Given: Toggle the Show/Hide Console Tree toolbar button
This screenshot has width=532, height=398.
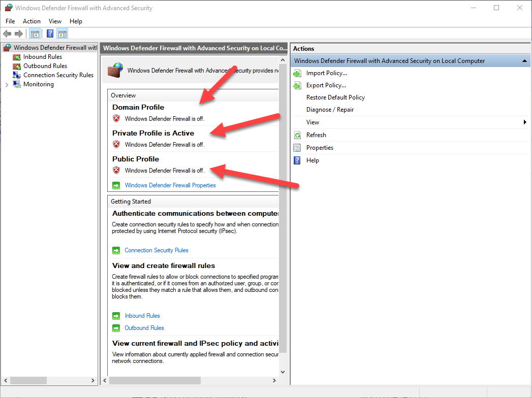Looking at the screenshot, I should (35, 34).
